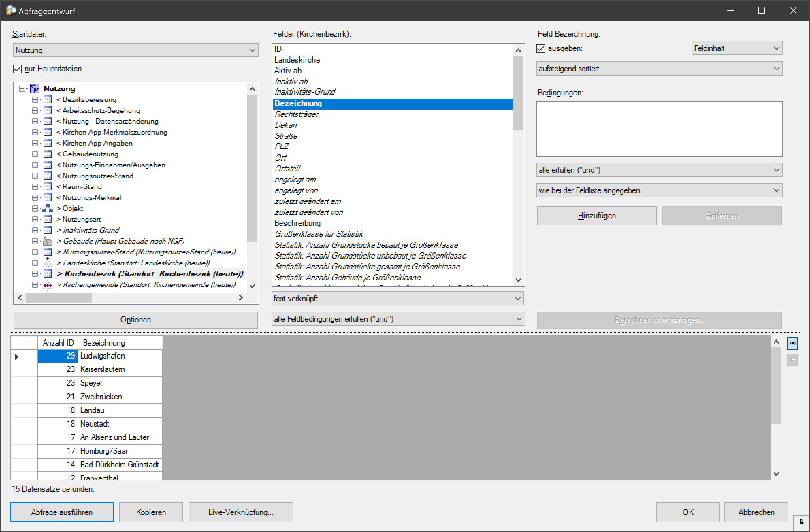810x532 pixels.
Task: Open 'alle Feldbedingungen erfüllen' dropdown
Action: click(x=398, y=319)
